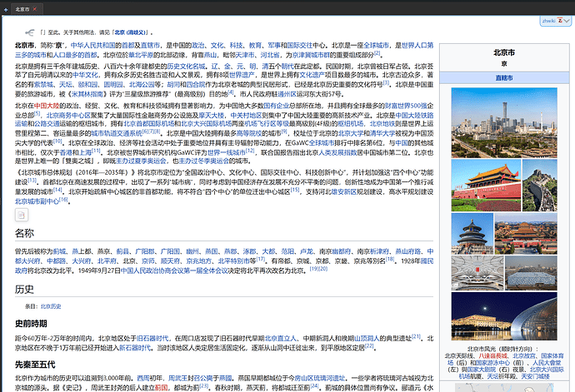Image resolution: width=575 pixels, height=392 pixels.
Task: Open the Beijing CBD skyline photo
Action: click(x=504, y=122)
